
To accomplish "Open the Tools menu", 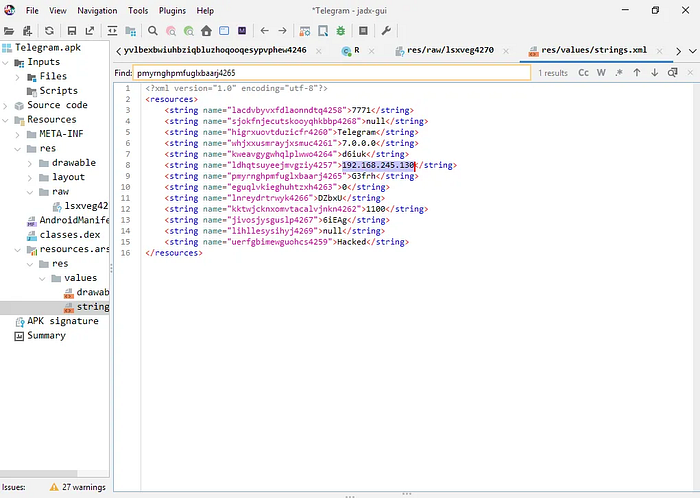I will click(x=138, y=11).
